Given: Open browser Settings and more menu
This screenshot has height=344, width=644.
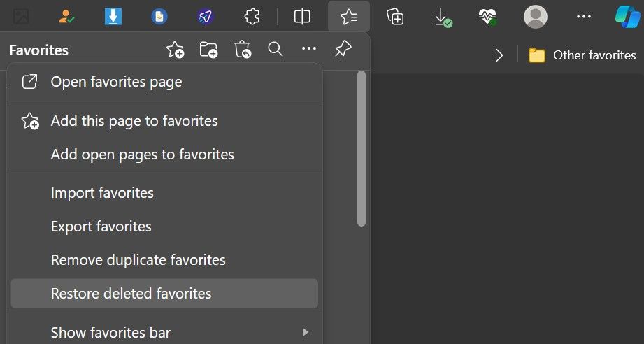Looking at the screenshot, I should 583,17.
